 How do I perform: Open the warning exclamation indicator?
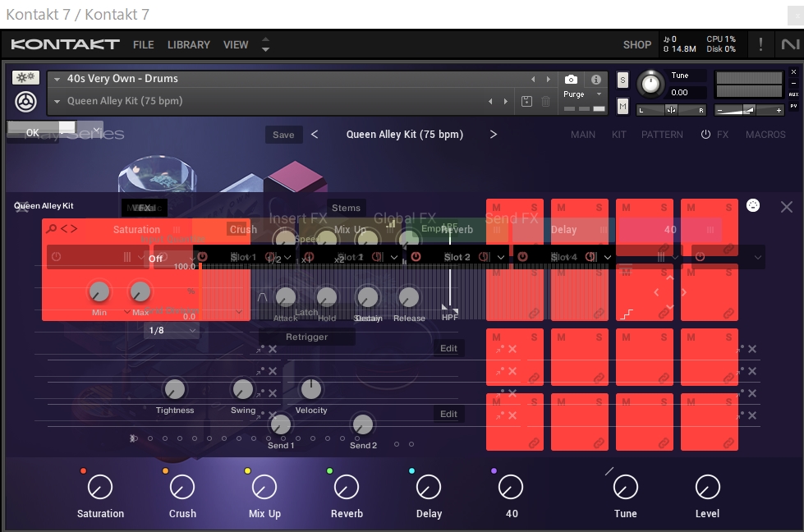(760, 44)
